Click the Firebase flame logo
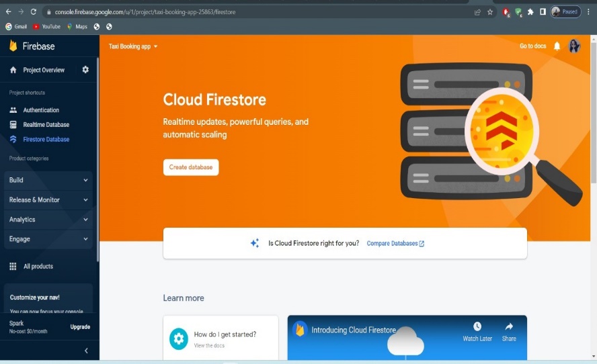Image resolution: width=597 pixels, height=364 pixels. pos(13,46)
